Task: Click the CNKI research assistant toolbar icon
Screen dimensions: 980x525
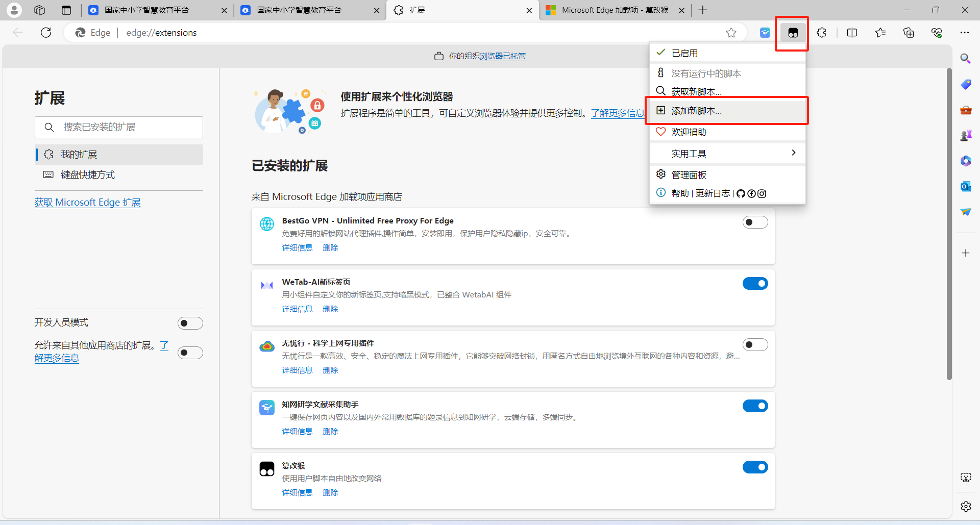Action: (x=765, y=33)
